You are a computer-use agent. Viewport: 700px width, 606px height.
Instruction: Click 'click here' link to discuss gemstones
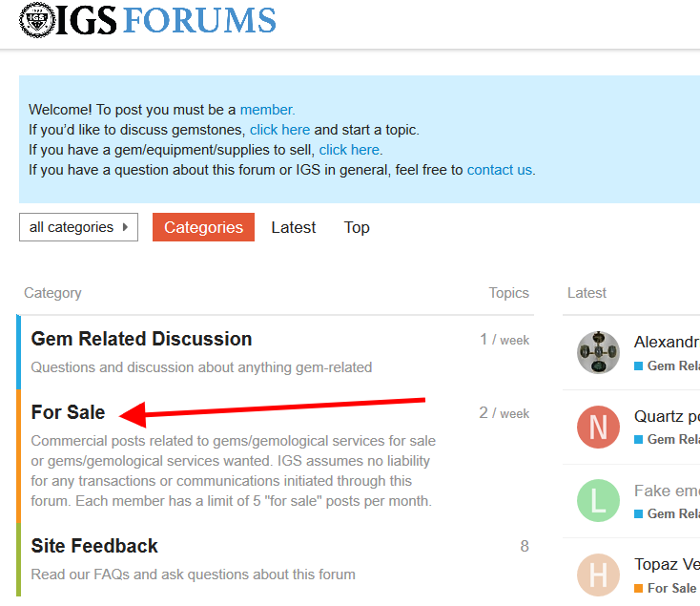coord(279,130)
